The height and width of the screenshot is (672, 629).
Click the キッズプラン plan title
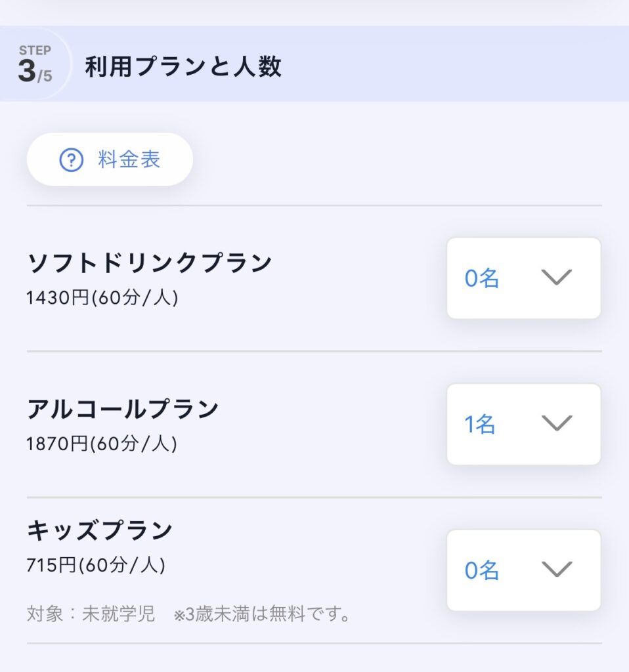(x=100, y=530)
